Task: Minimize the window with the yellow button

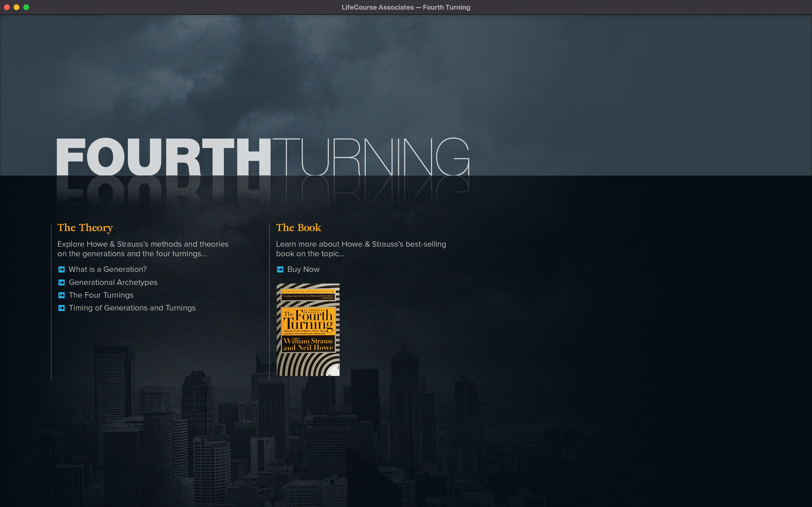Action: point(17,7)
